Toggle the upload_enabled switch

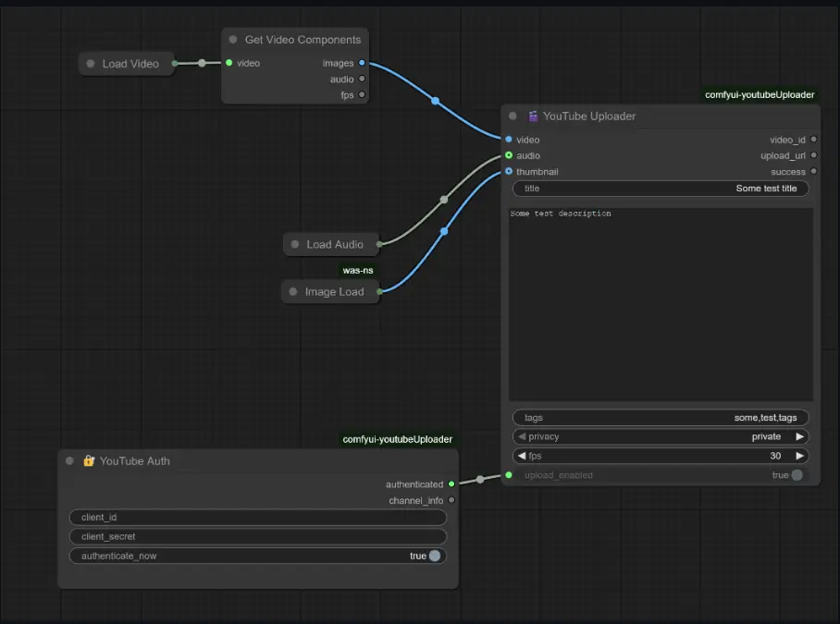(x=797, y=475)
